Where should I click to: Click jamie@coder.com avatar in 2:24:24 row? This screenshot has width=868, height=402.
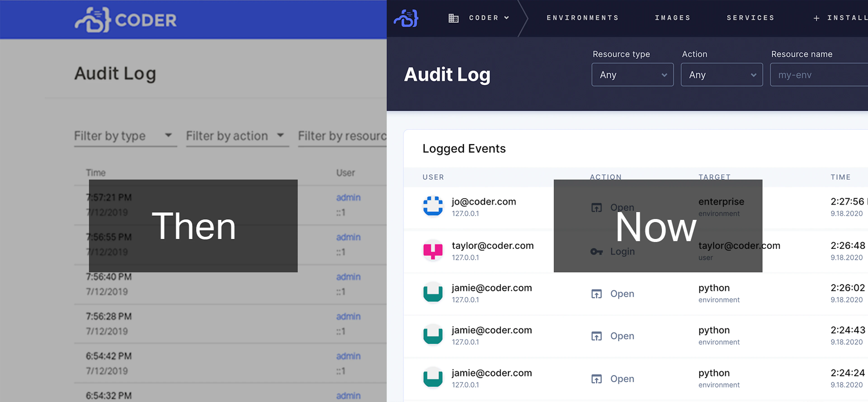coord(433,378)
